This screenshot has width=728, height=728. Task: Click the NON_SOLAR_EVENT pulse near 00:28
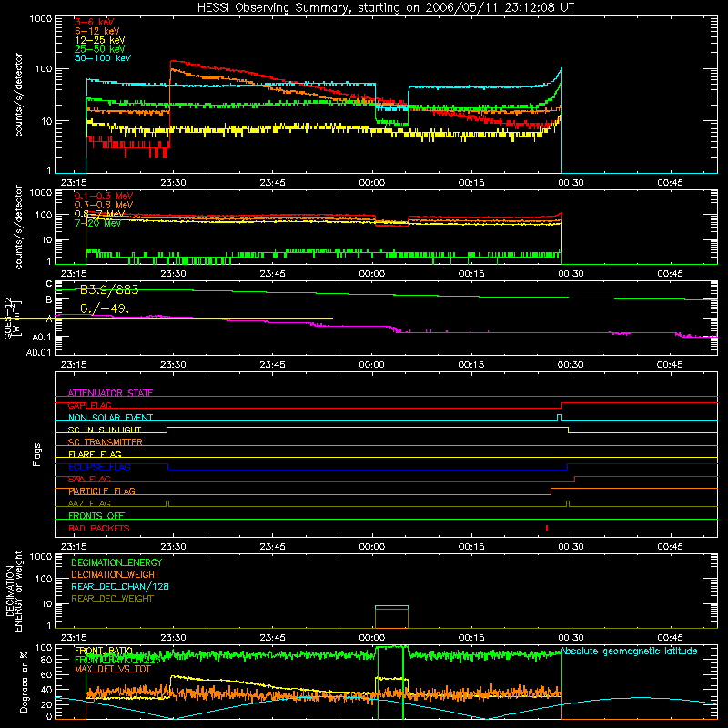560,418
